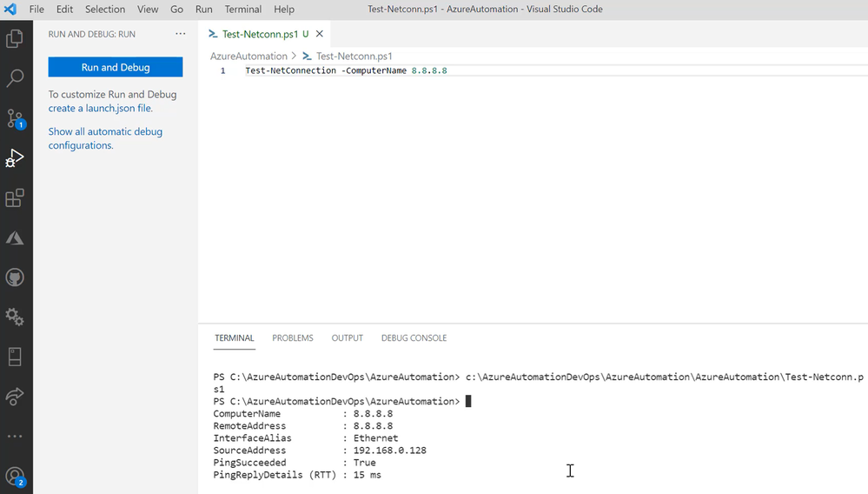The image size is (868, 494).
Task: Open the gears icon in activity bar
Action: [x=15, y=317]
